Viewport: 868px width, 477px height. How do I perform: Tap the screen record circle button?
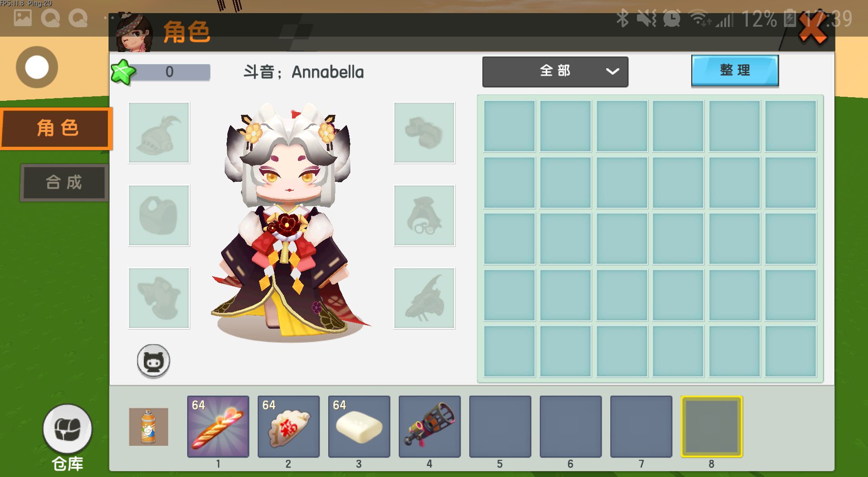tap(37, 67)
